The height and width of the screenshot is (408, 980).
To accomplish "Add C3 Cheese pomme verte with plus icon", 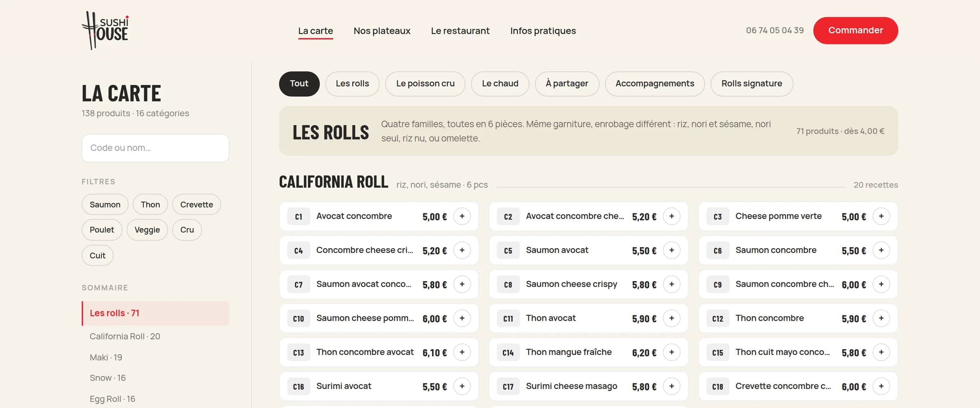I will (x=881, y=216).
